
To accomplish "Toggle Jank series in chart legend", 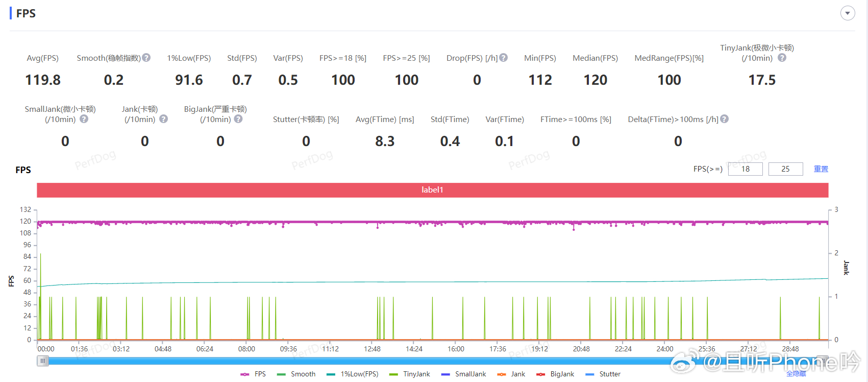I will 511,374.
